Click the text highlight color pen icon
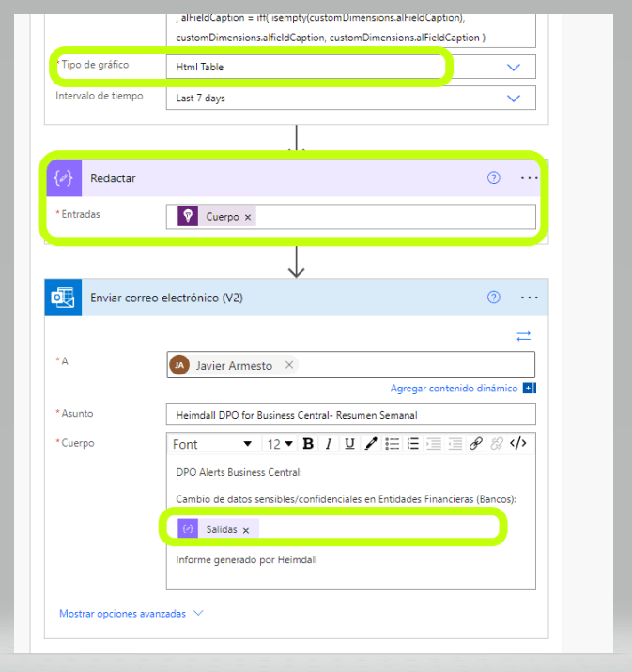The width and height of the screenshot is (632, 672). click(x=371, y=444)
